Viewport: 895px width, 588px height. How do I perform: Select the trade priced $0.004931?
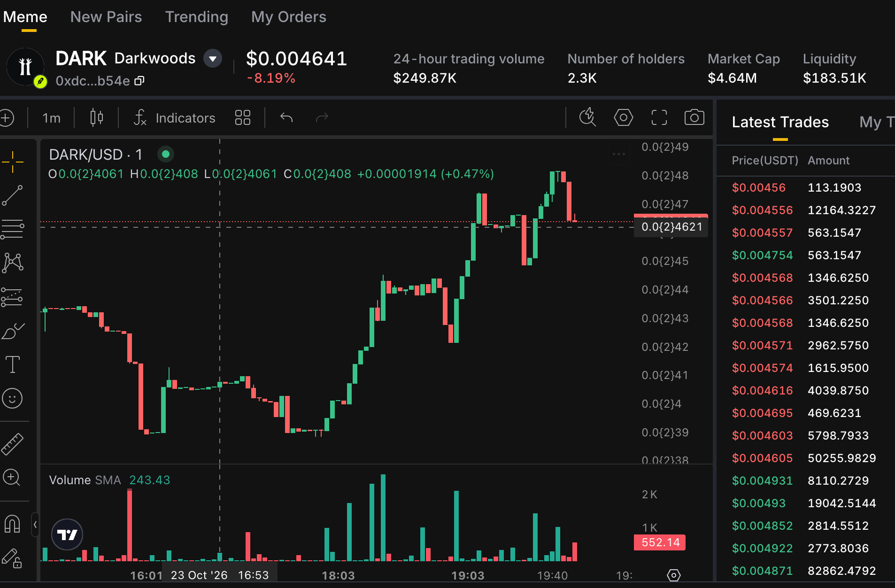806,480
